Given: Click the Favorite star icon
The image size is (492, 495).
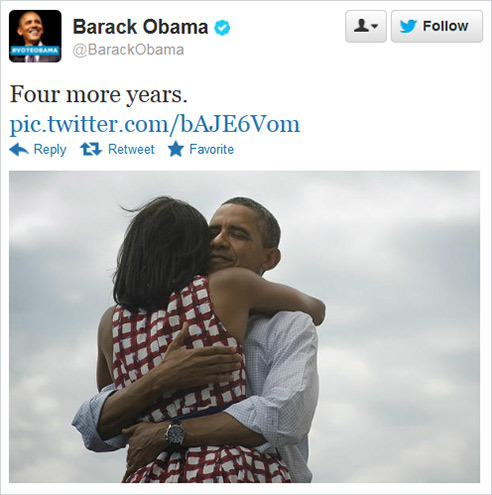Looking at the screenshot, I should (x=176, y=149).
